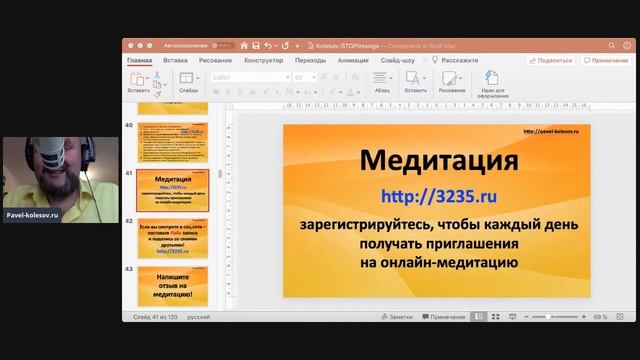
Task: Expand the Абзац dropdown arrow
Action: (391, 78)
